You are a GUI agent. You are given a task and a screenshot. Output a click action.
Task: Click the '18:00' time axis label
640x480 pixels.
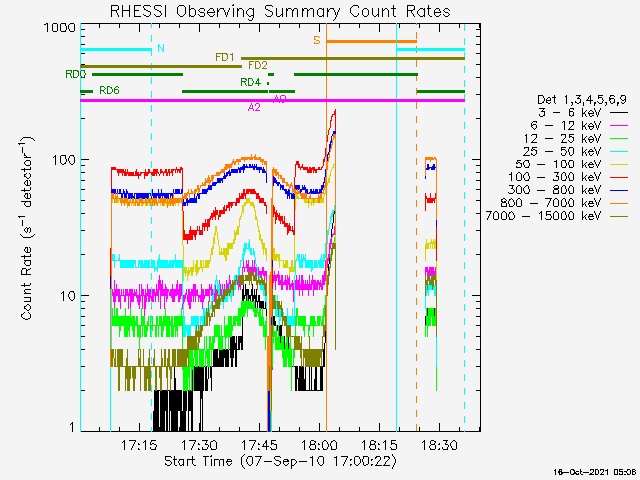point(320,444)
